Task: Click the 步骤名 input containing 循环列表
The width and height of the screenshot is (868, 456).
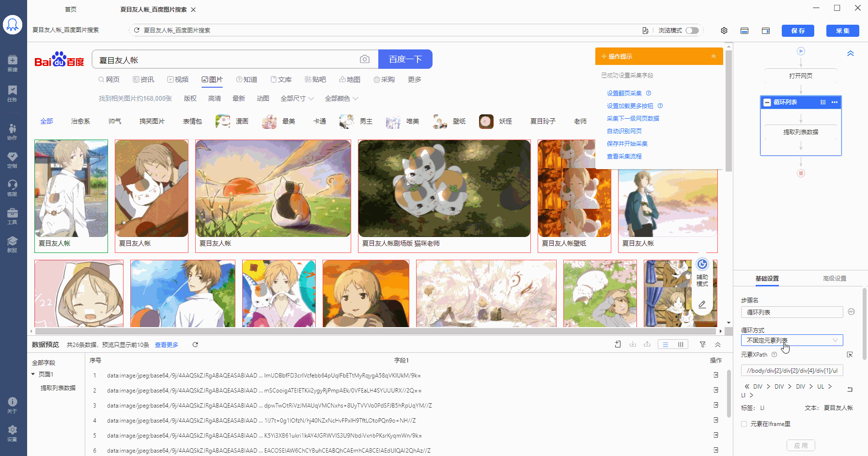Action: [x=792, y=312]
